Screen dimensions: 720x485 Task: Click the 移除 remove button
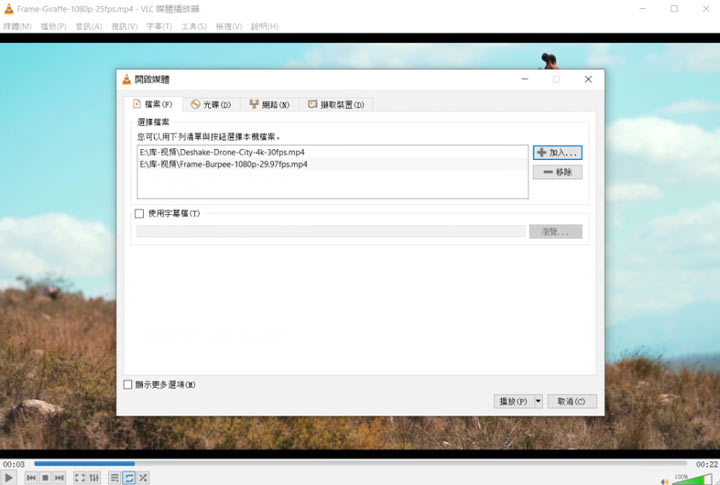pos(557,172)
